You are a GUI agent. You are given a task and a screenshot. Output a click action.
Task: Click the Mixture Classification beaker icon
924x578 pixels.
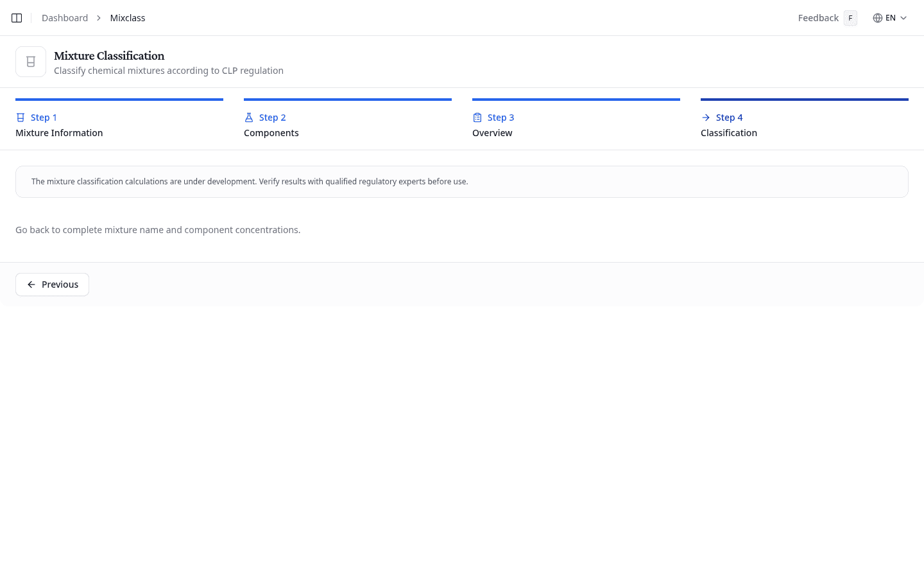point(31,62)
